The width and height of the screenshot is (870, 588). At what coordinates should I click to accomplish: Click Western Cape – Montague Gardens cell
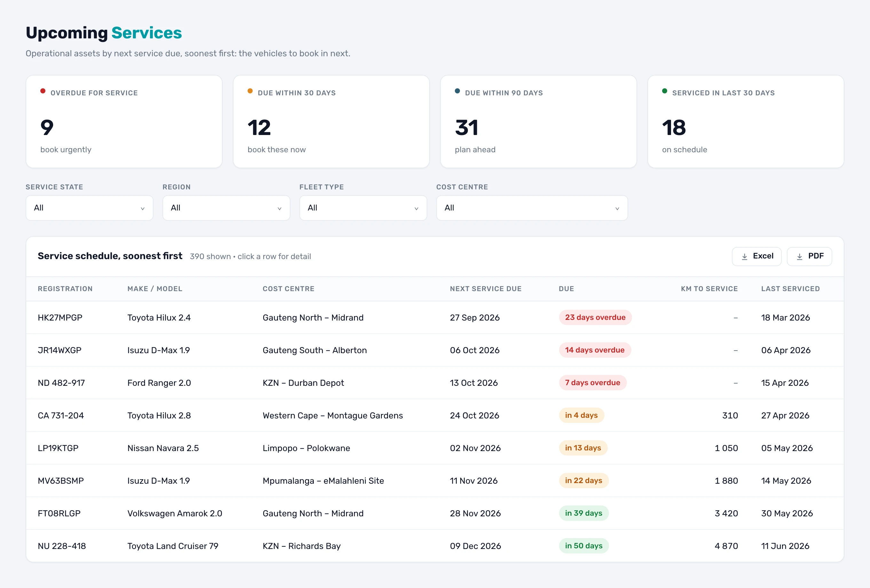[333, 415]
